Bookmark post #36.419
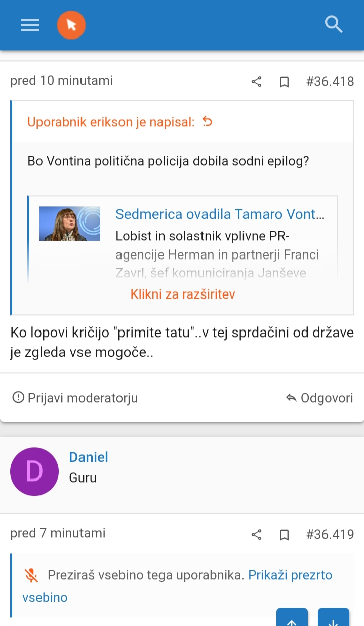 (x=285, y=534)
